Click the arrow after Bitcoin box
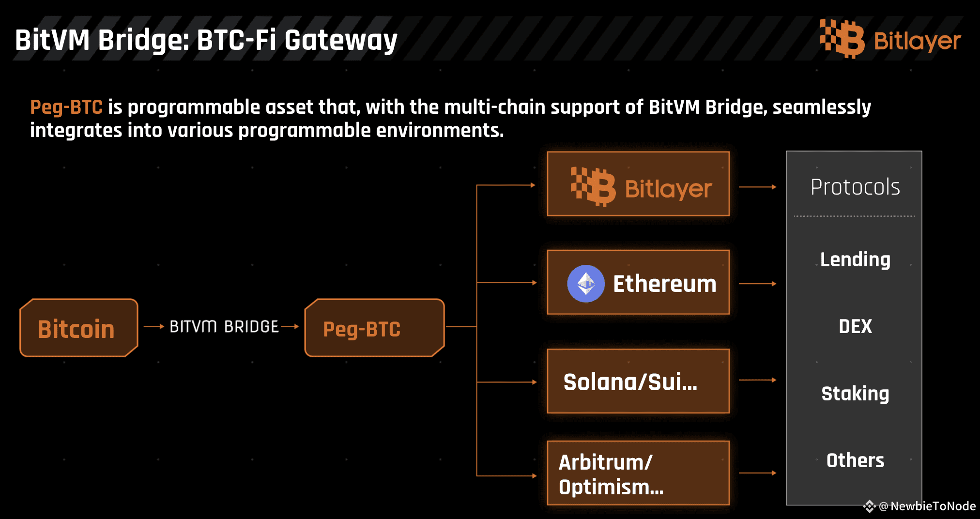Viewport: 980px width, 519px height. tap(154, 327)
